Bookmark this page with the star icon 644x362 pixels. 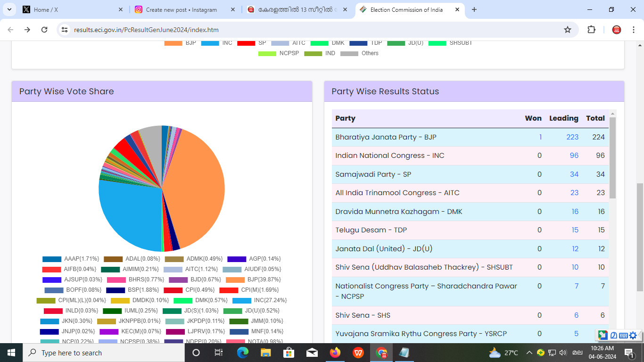coord(568,30)
